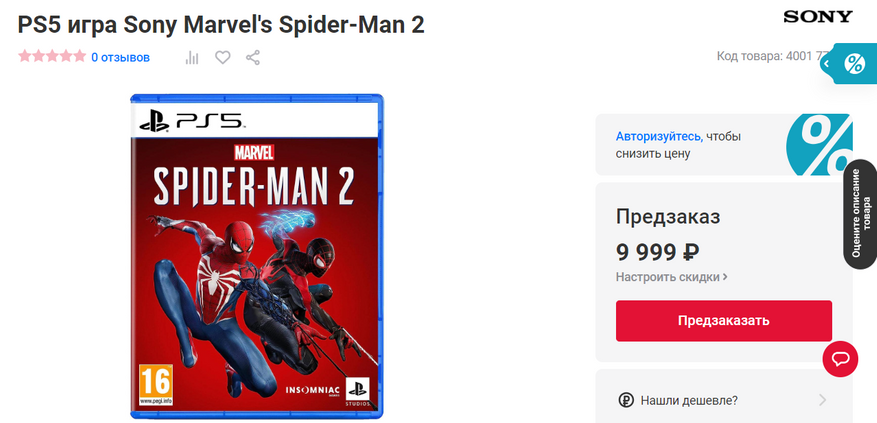Click the teal percent promo badge
Image resolution: width=877 pixels, height=423 pixels.
pos(855,64)
